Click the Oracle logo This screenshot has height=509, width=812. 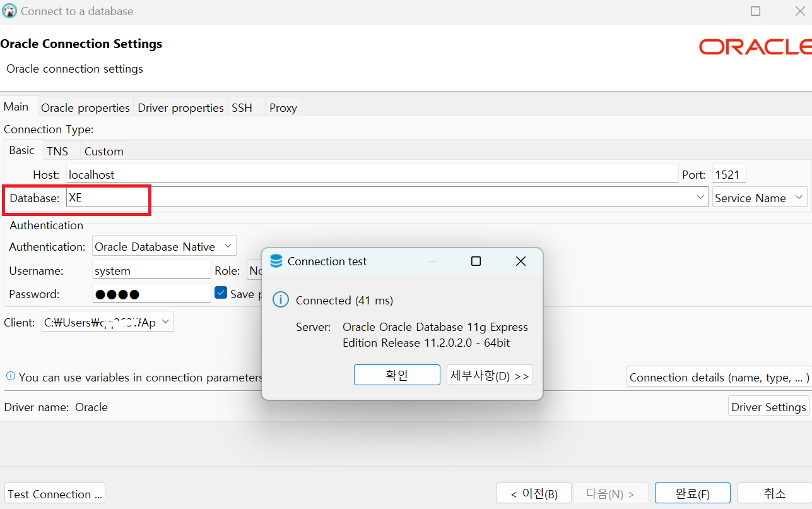pyautogui.click(x=755, y=47)
